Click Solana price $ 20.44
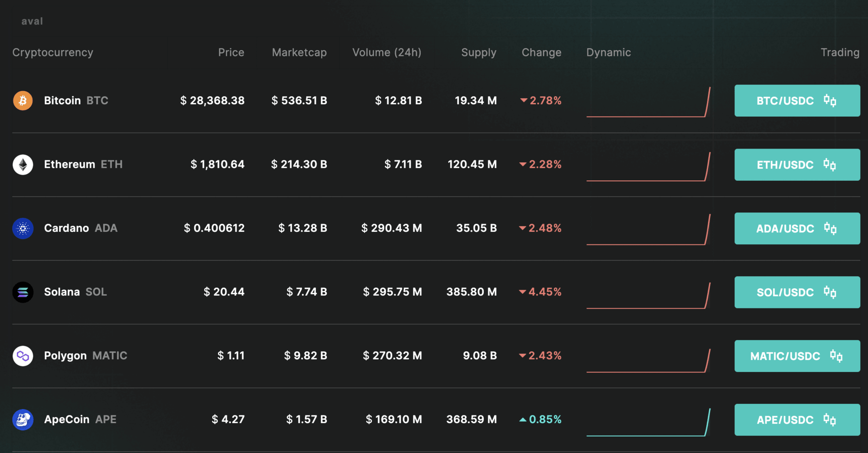The width and height of the screenshot is (868, 453). [x=224, y=292]
